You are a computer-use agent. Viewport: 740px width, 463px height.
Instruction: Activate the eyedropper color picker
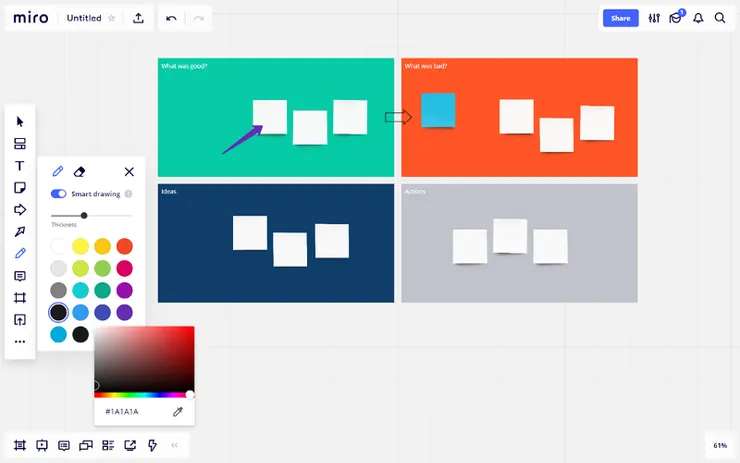coord(178,412)
